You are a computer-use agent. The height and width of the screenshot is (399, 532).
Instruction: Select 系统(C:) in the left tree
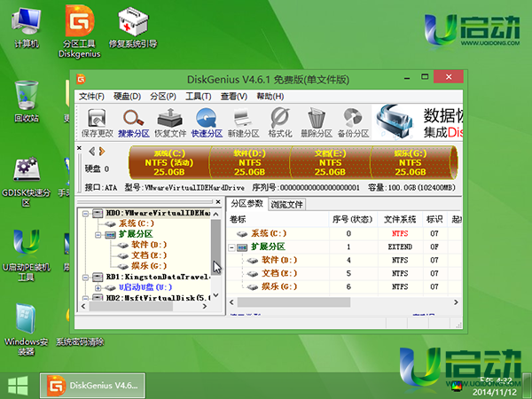136,223
